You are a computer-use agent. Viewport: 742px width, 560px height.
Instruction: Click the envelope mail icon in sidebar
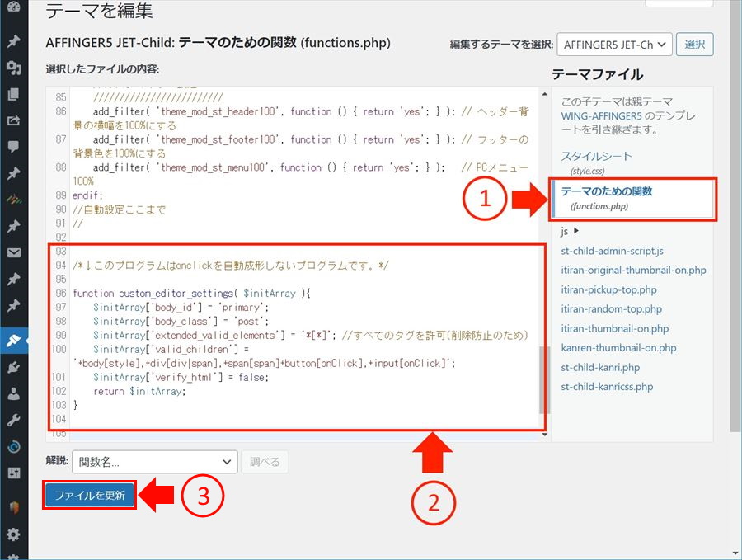tap(13, 252)
